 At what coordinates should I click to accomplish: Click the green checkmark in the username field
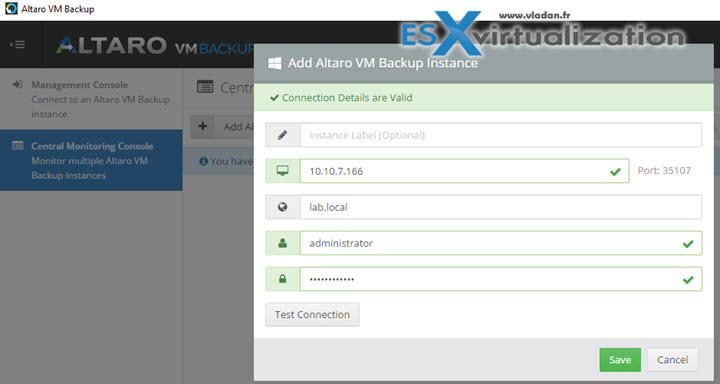tap(688, 244)
